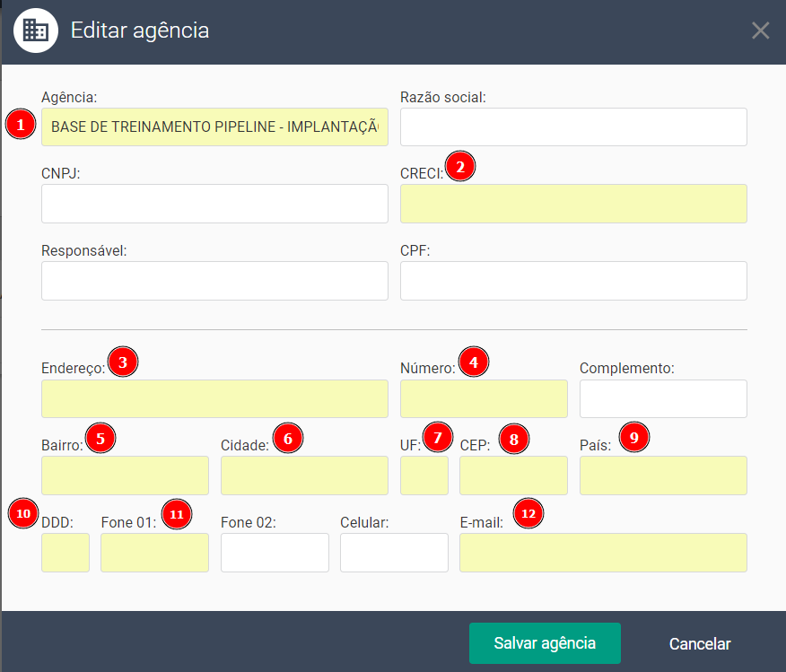Click into the CRECI field
The width and height of the screenshot is (786, 672).
click(573, 204)
